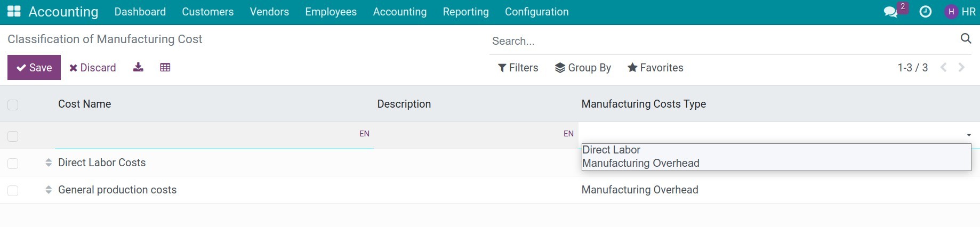Save the new cost record
Viewport: 980px width, 227px height.
34,68
